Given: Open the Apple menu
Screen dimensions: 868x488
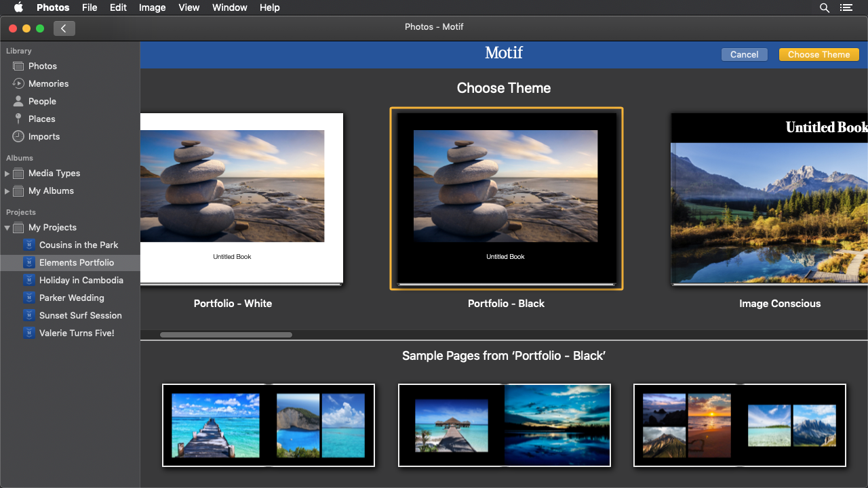Looking at the screenshot, I should coord(18,7).
